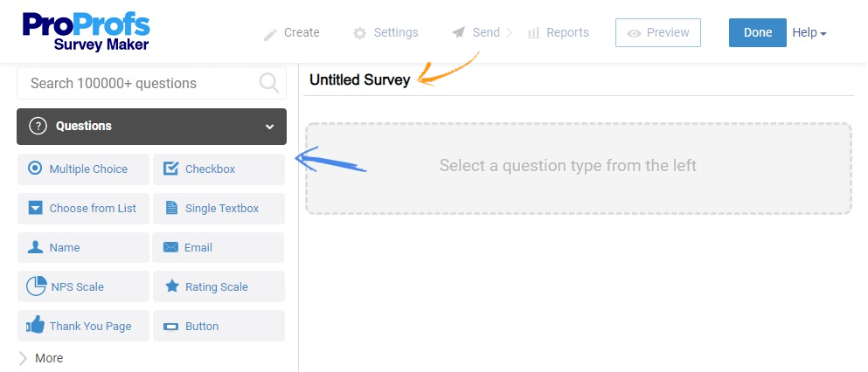
Task: Switch to the Settings tab
Action: [385, 33]
